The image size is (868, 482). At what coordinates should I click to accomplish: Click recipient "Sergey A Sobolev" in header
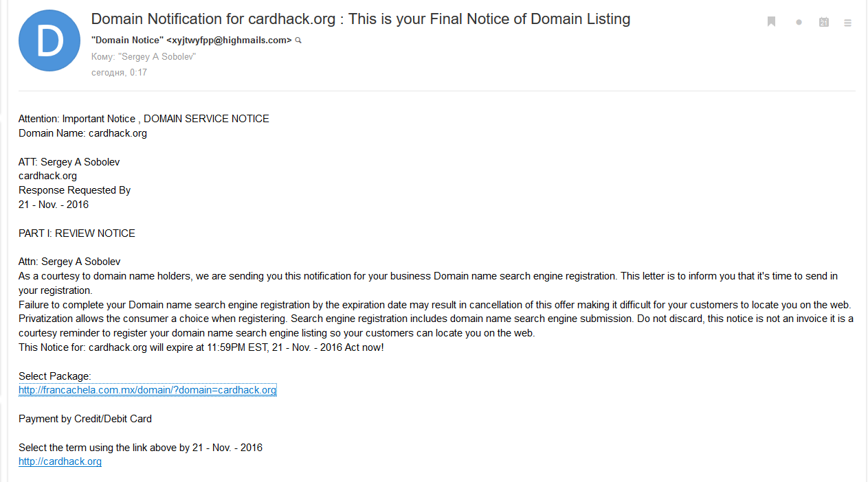tap(157, 56)
